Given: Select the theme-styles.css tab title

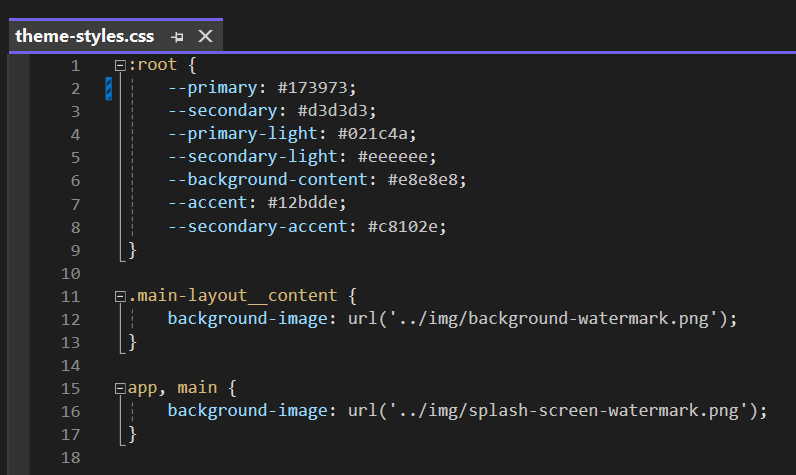Looking at the screenshot, I should click(x=85, y=37).
